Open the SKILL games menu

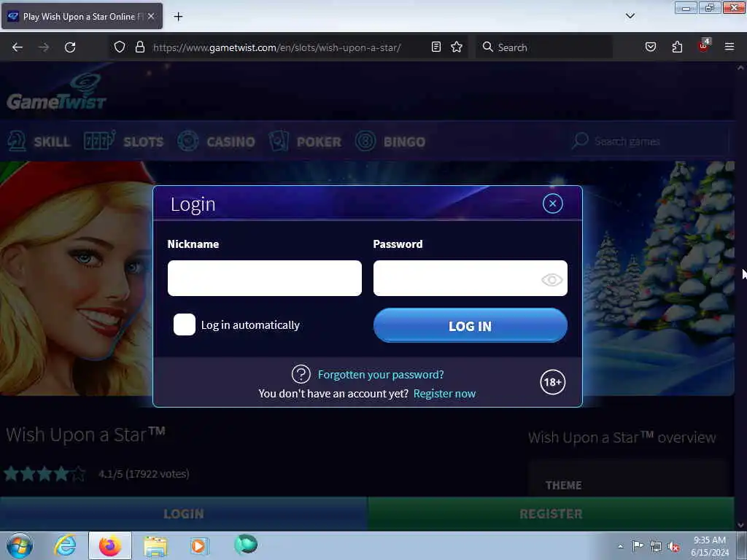[39, 141]
